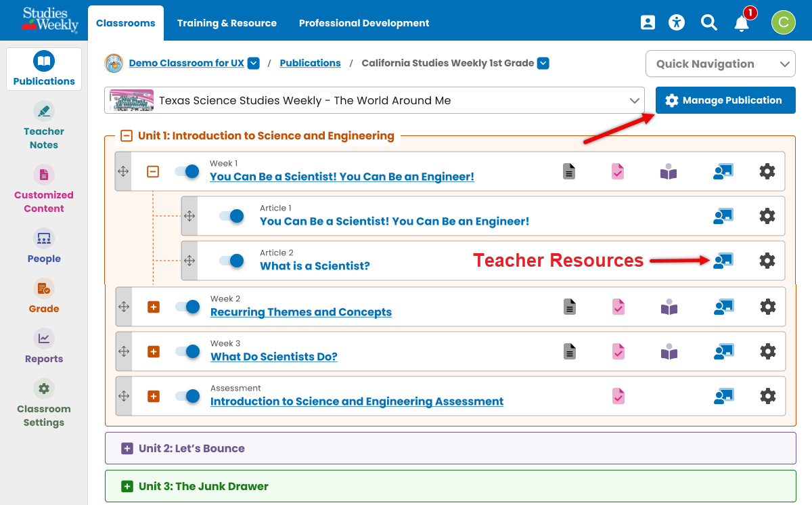Open Teacher Resources for the Assessment row

723,396
